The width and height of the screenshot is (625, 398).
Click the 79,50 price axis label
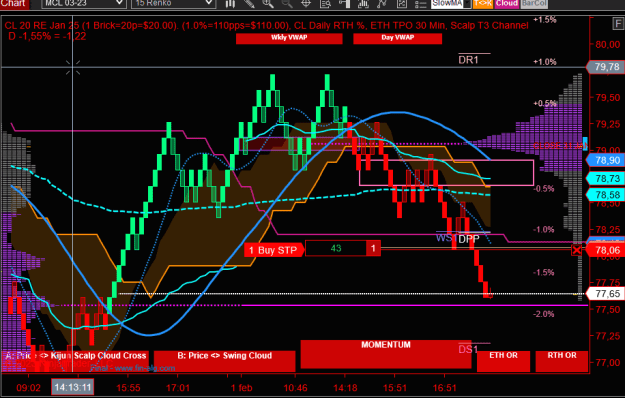click(x=607, y=98)
